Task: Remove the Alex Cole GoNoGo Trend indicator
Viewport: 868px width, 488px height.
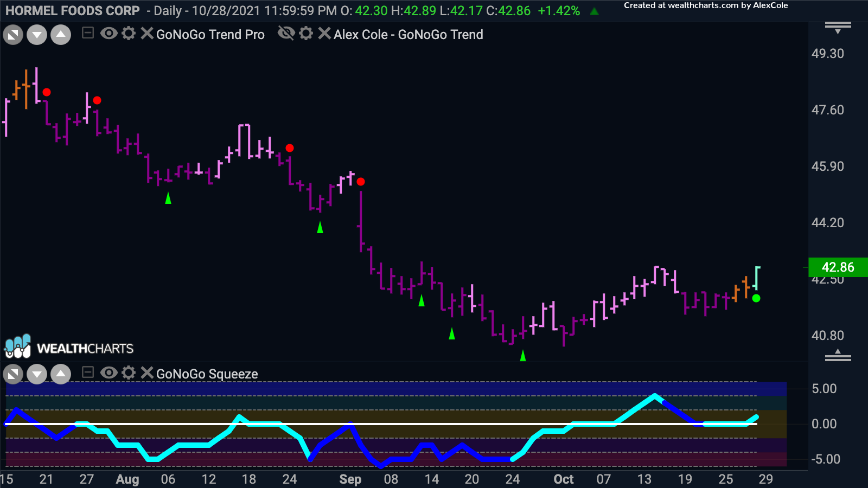Action: coord(324,33)
